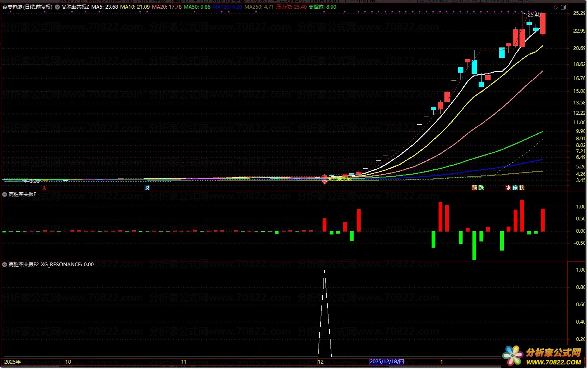Click the diamond icon above the price chart

point(556,7)
